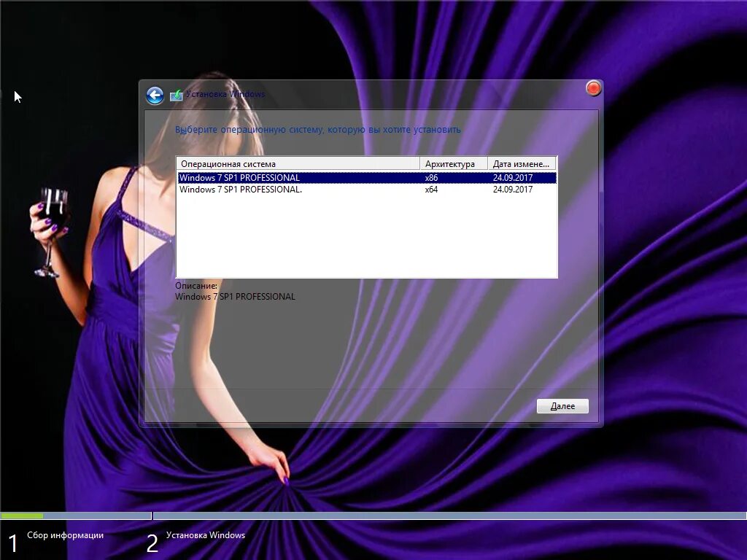Select the Windows 7 SP1 PROFESSIONAL x64 row

[x=367, y=190]
